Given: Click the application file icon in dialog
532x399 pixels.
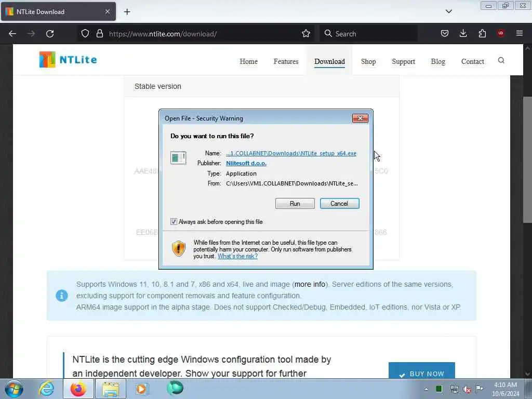Looking at the screenshot, I should 178,158.
